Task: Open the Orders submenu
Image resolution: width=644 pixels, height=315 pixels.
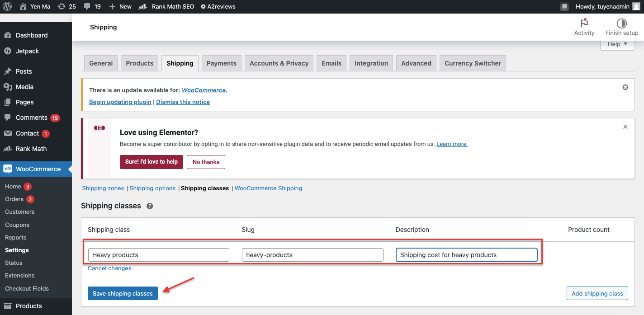Action: point(14,199)
